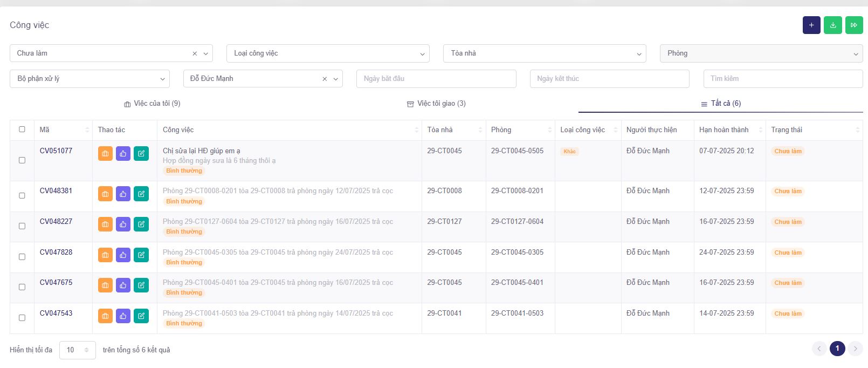Select the checkbox for row CV047828
The image size is (868, 368).
coord(22,257)
